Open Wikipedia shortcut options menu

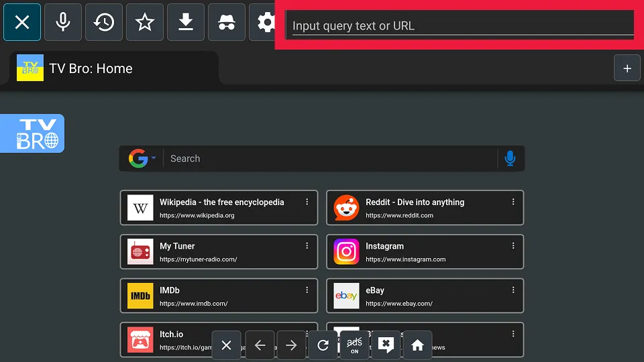tap(307, 202)
